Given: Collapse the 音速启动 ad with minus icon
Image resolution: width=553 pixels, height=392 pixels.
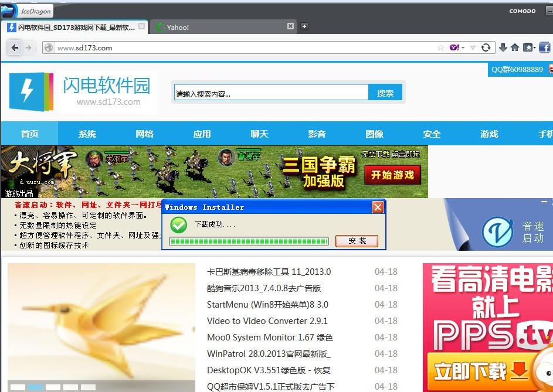Looking at the screenshot, I should 545,202.
